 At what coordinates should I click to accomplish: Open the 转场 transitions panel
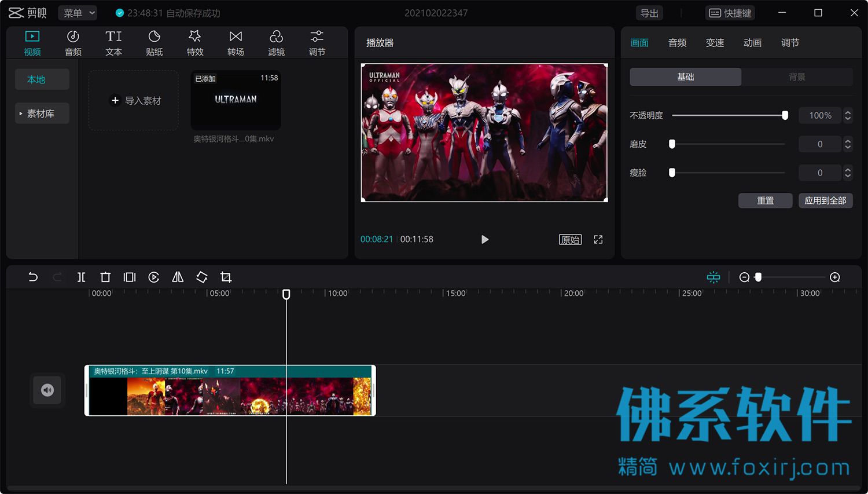236,43
